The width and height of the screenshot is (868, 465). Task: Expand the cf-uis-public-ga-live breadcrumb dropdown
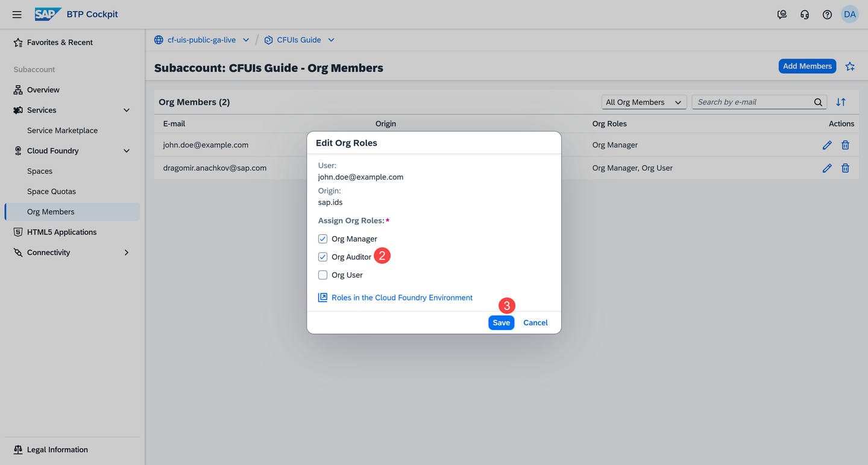246,40
